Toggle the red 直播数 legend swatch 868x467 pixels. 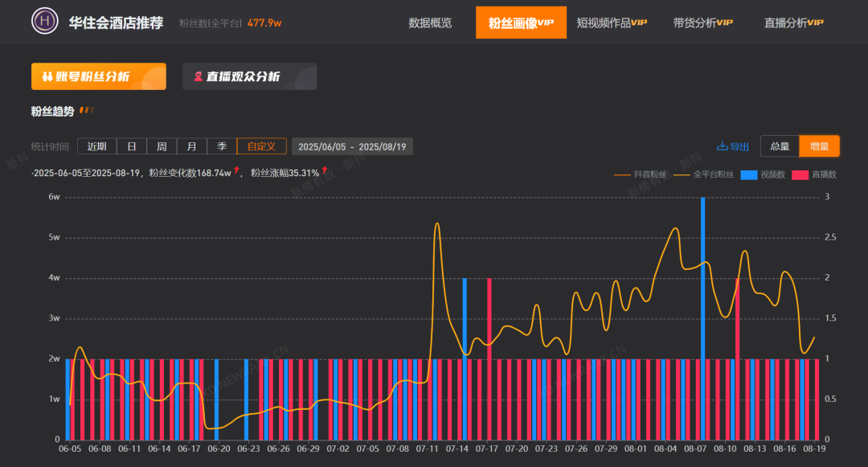point(800,175)
